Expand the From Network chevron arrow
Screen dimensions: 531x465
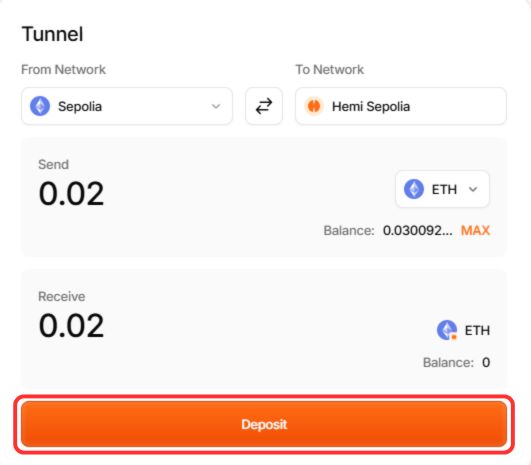point(216,106)
